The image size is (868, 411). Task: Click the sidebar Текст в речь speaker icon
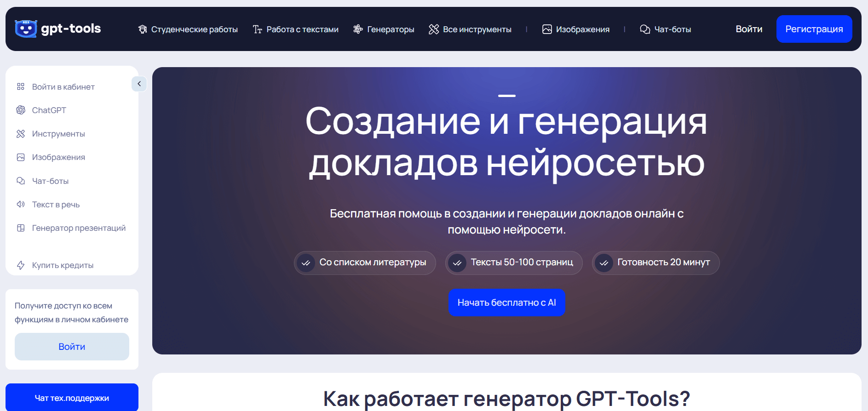tap(21, 204)
